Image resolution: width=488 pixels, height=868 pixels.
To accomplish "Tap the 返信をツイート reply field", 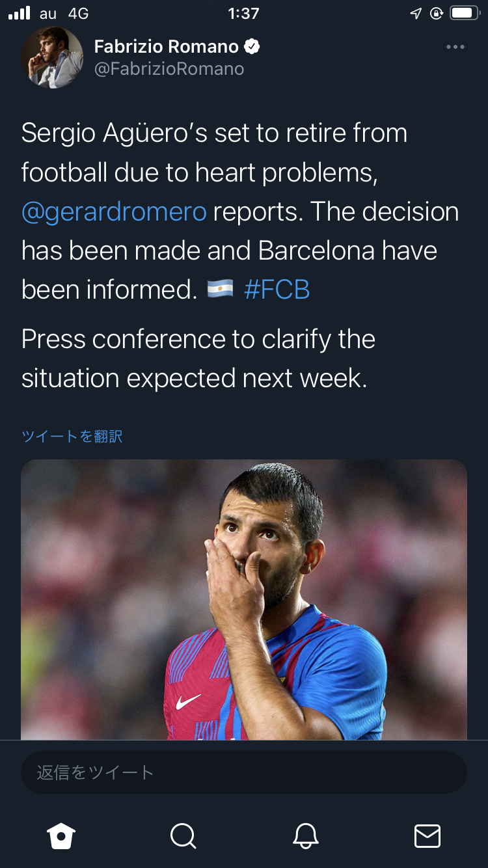I will 244,772.
